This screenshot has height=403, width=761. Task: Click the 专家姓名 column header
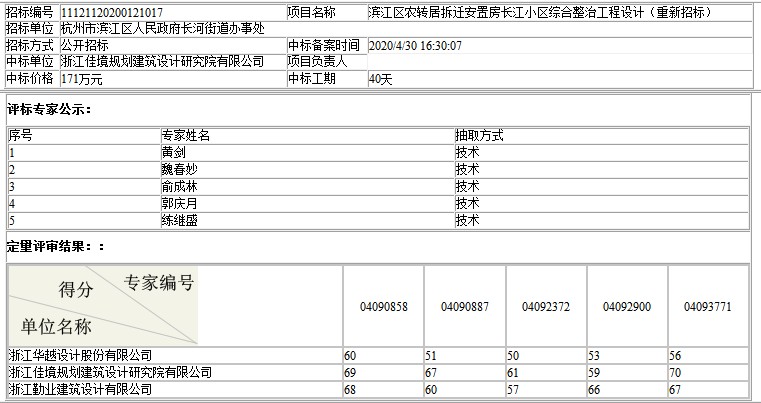[185, 135]
